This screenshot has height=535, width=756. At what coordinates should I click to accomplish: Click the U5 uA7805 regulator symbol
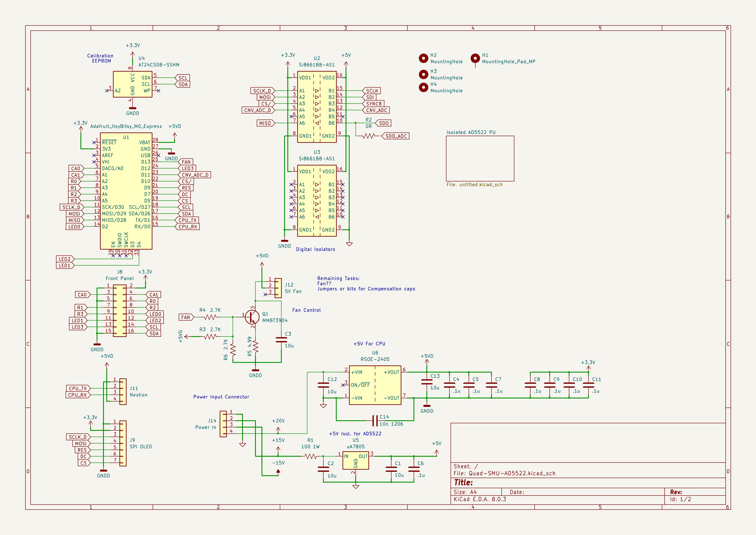[356, 461]
